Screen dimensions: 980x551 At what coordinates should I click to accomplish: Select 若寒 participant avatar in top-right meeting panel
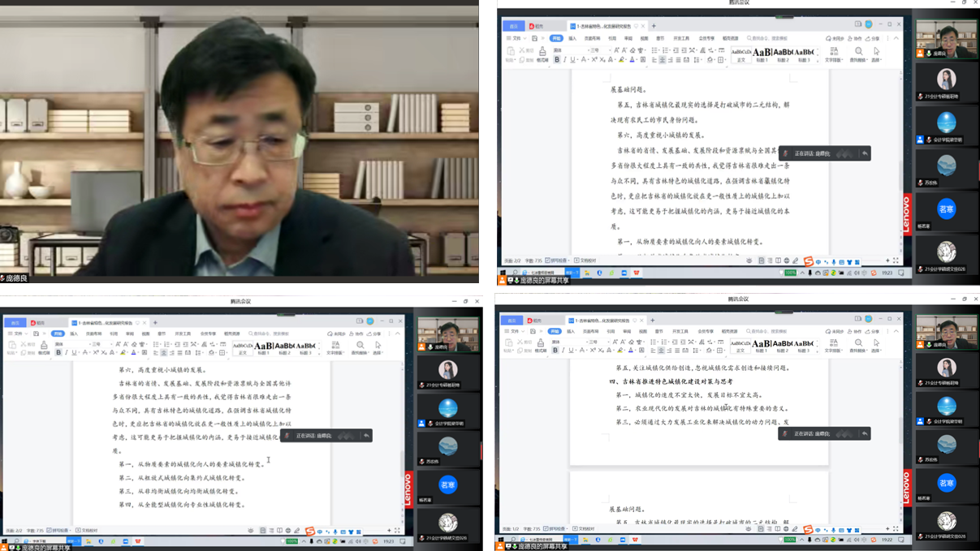click(946, 209)
